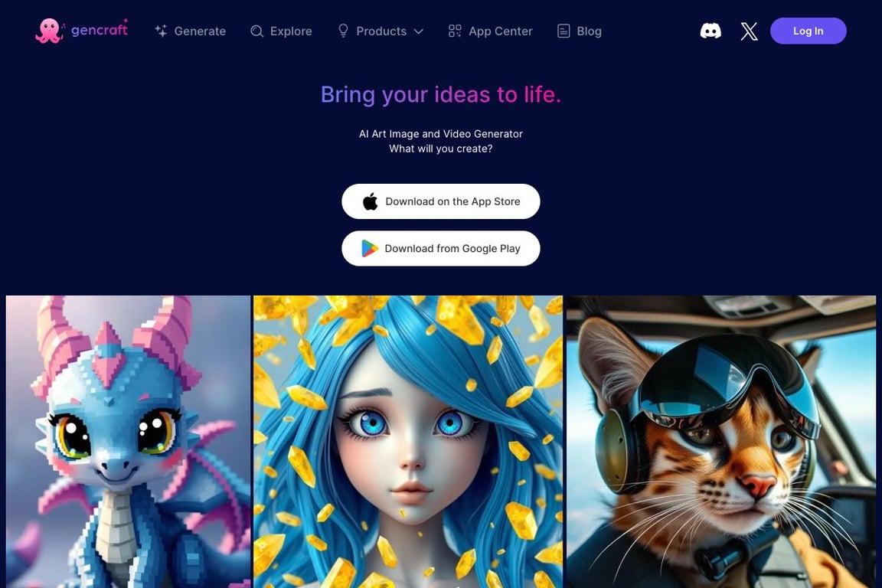Viewport: 882px width, 588px height.
Task: Click the grid icon beside App Center
Action: [455, 31]
